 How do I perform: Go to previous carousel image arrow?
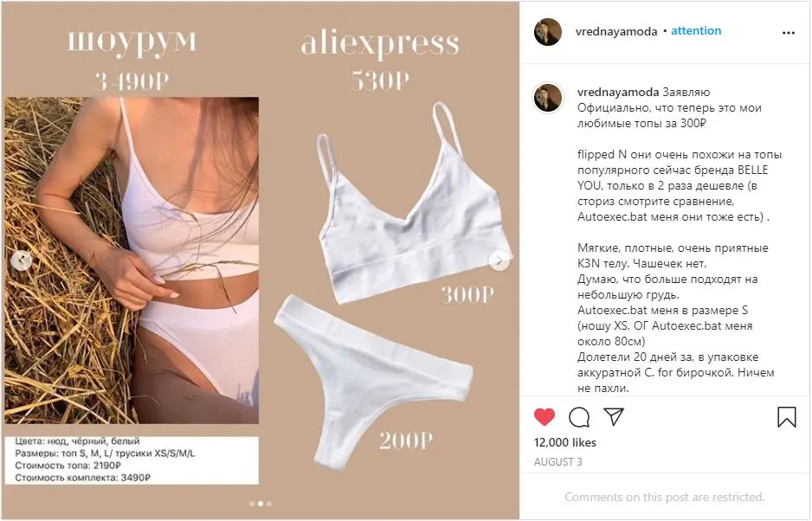point(22,260)
